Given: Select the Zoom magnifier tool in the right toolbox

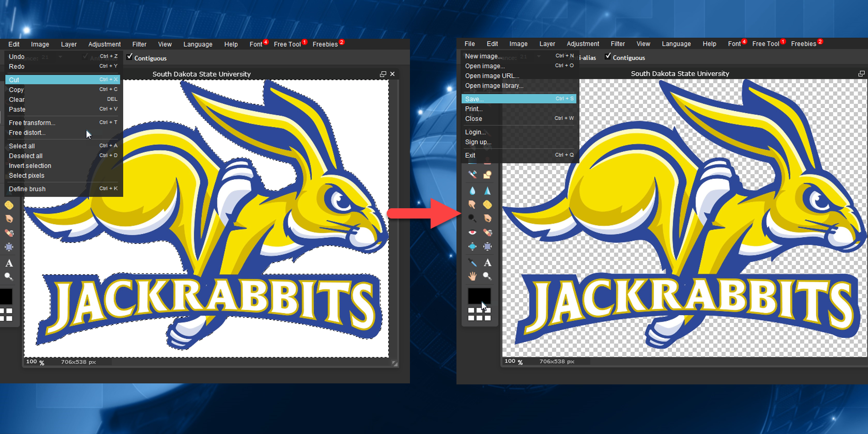Looking at the screenshot, I should click(487, 276).
